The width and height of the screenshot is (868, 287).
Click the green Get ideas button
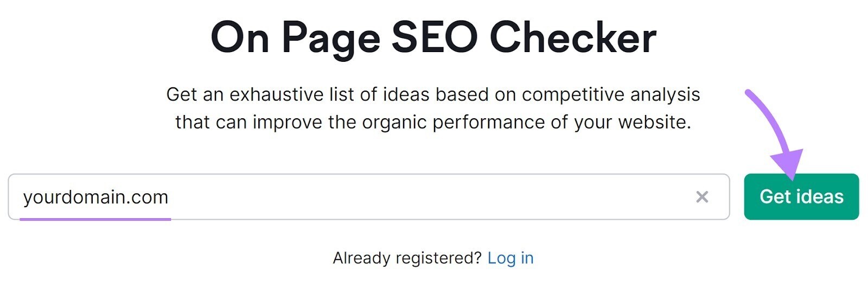click(x=801, y=197)
